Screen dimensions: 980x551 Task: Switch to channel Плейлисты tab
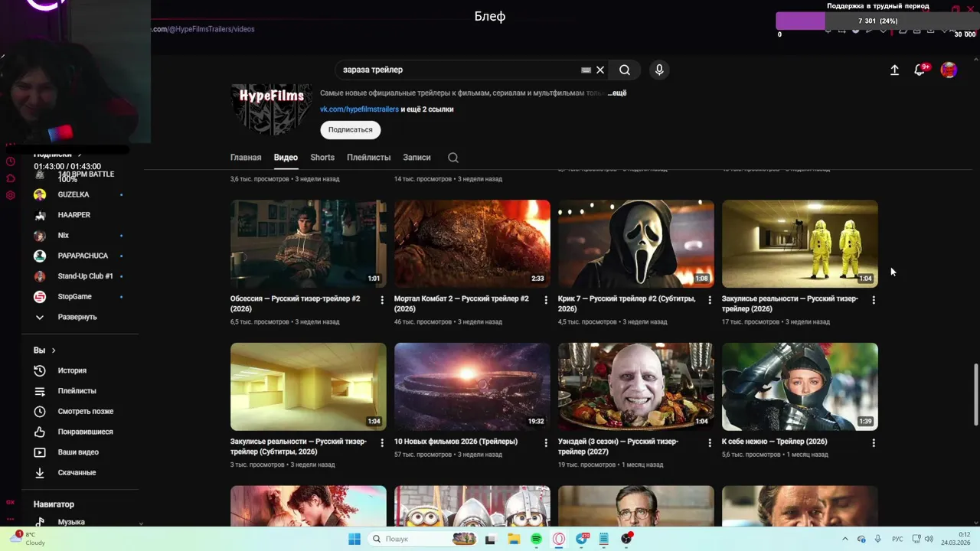(368, 158)
